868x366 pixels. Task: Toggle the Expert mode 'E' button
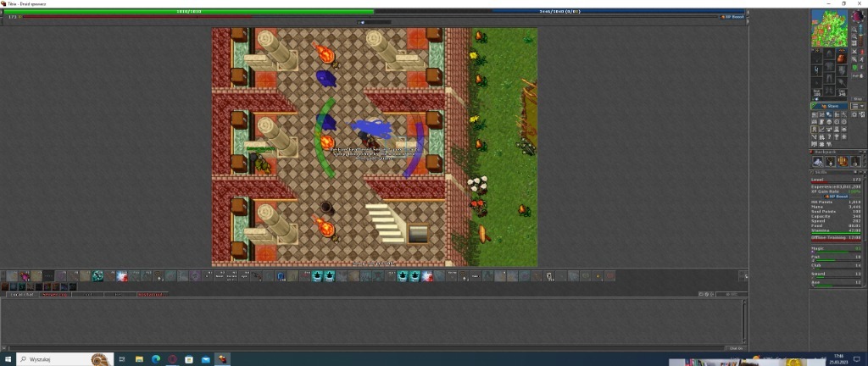tap(862, 67)
